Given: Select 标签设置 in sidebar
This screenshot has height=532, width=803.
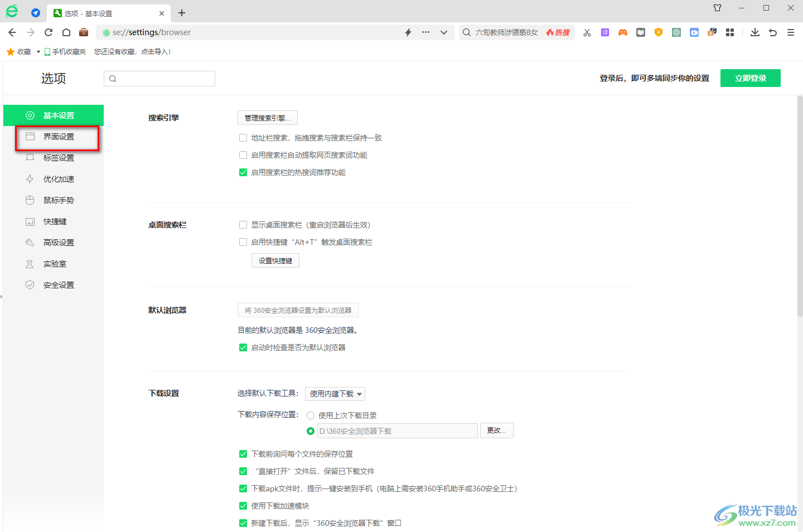Looking at the screenshot, I should pos(54,158).
